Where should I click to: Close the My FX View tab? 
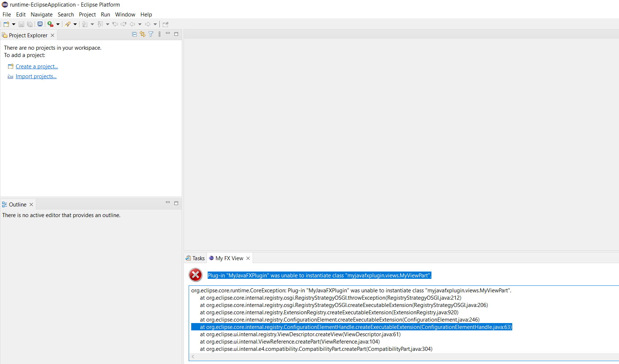click(248, 258)
